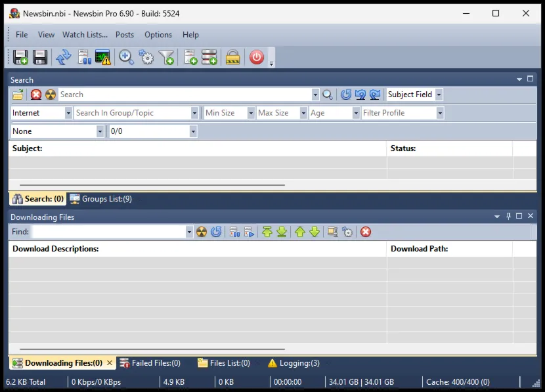Click the red X in Downloading toolbar

pos(366,232)
